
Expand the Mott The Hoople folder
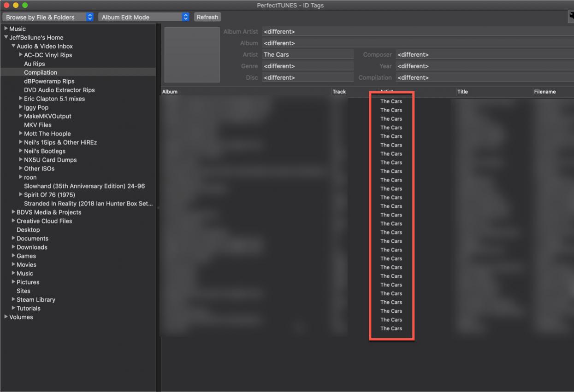click(21, 134)
